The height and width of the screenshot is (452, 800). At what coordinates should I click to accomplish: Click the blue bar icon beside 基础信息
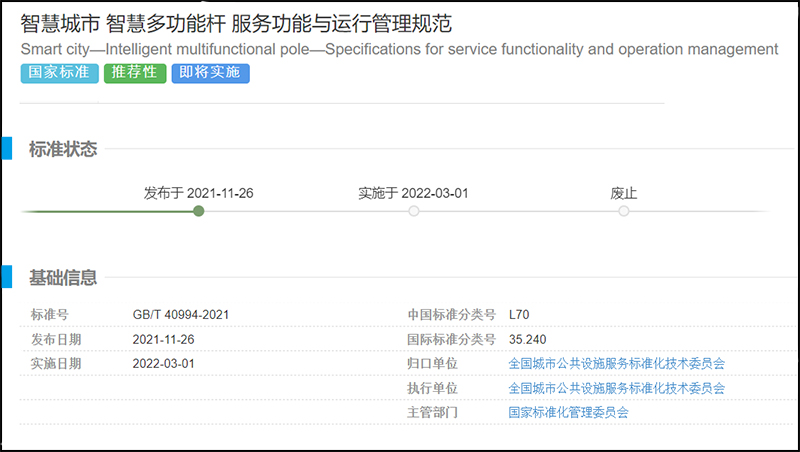tap(6, 277)
